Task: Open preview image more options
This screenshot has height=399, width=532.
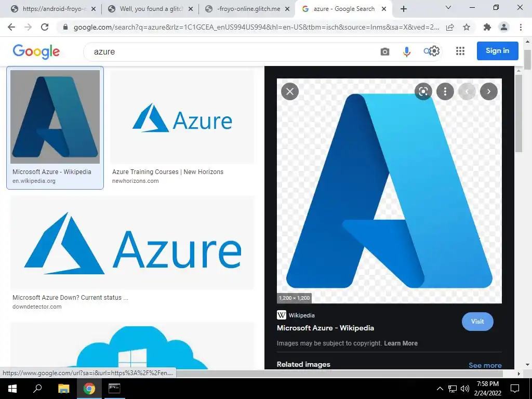Action: 445,91
